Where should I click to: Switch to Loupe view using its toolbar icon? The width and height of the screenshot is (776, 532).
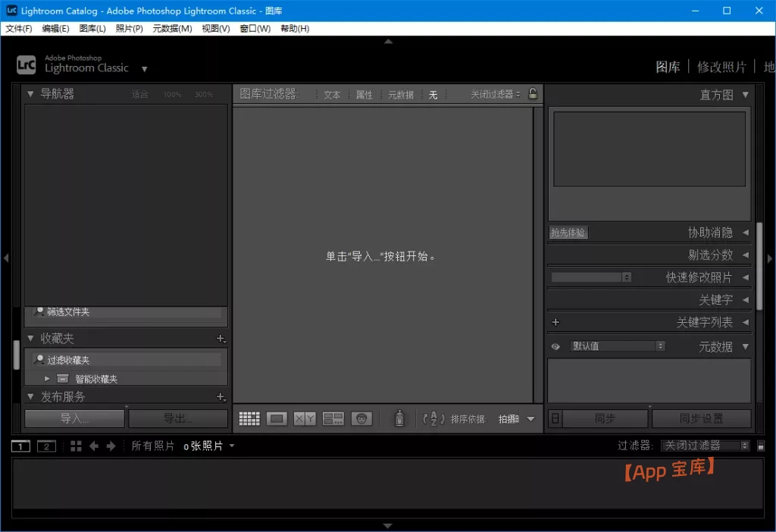tap(277, 418)
